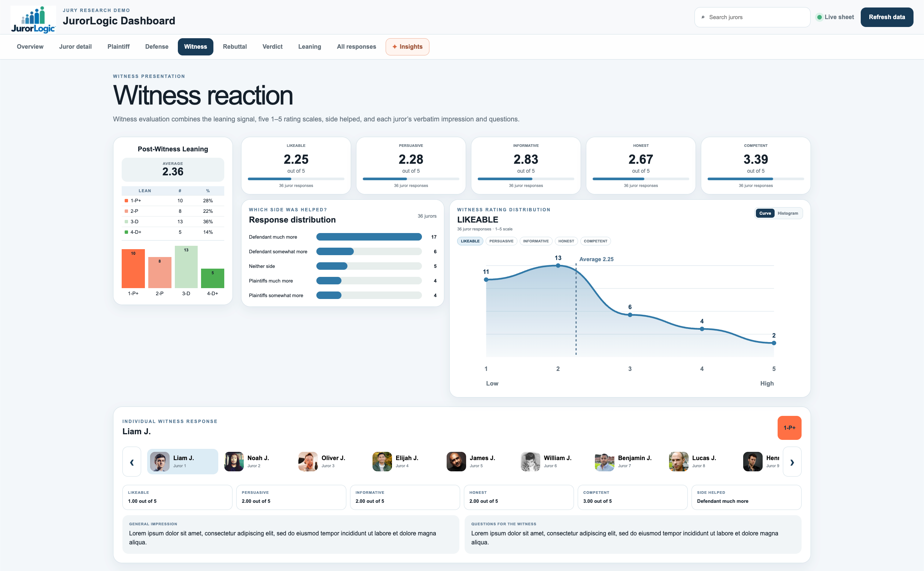Select the PERSUASIVE rating chip
This screenshot has width=924, height=571.
click(x=501, y=241)
